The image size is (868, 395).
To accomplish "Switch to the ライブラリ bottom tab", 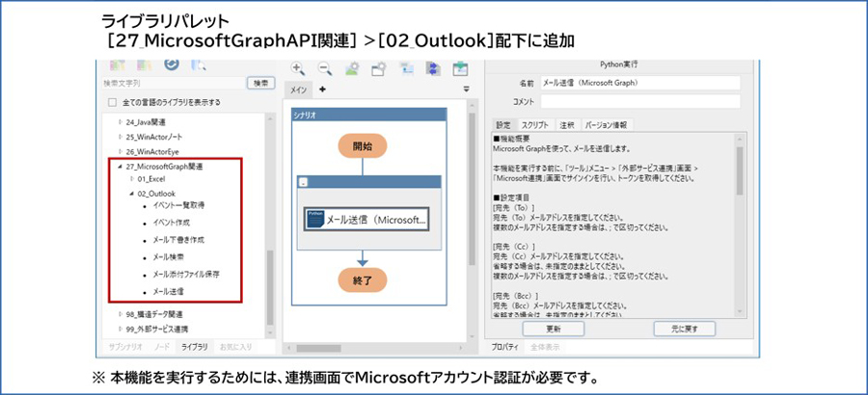I will click(194, 347).
